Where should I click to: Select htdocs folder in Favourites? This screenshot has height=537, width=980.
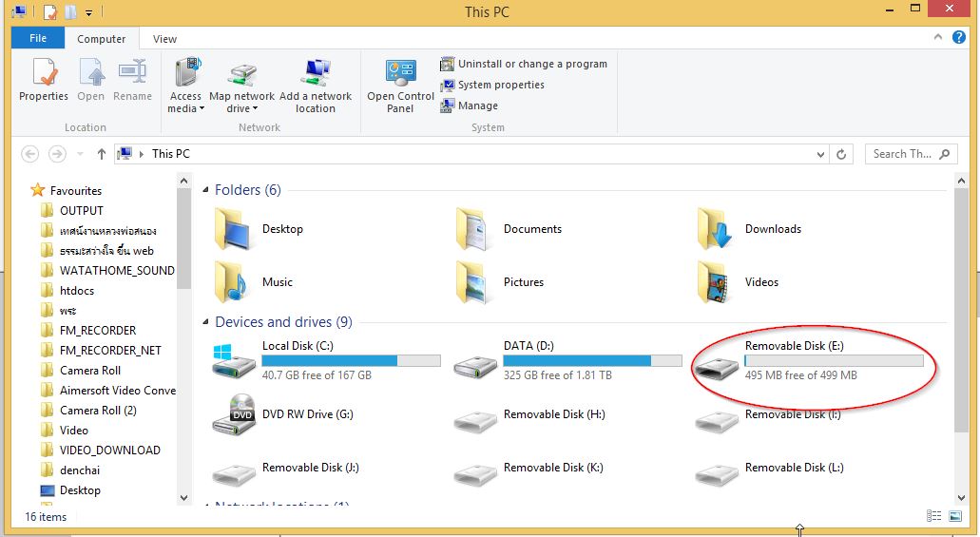tap(76, 291)
